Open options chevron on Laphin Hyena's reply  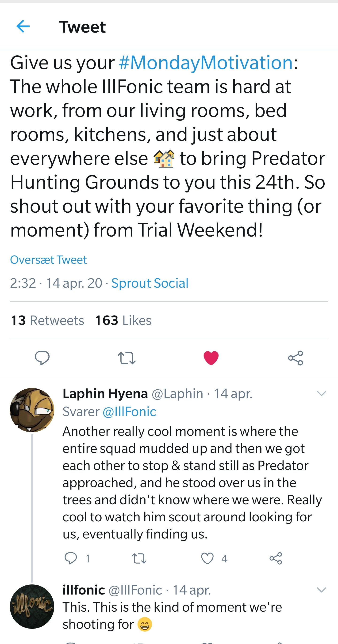point(321,393)
